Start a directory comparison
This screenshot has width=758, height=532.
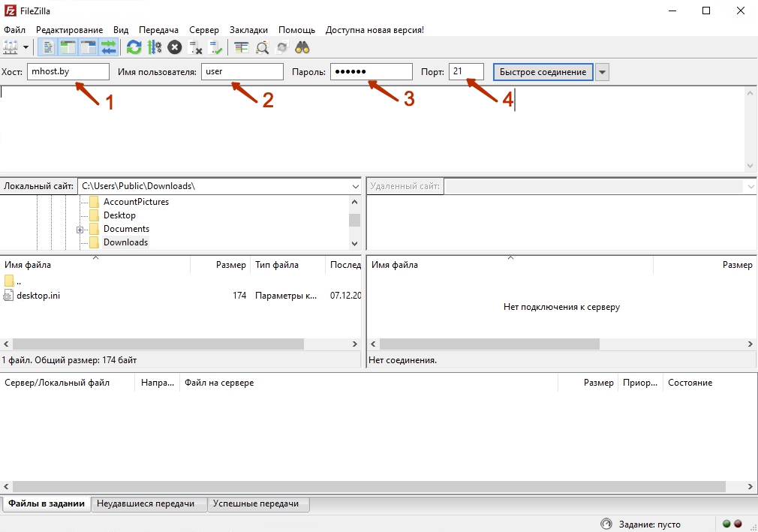point(262,47)
